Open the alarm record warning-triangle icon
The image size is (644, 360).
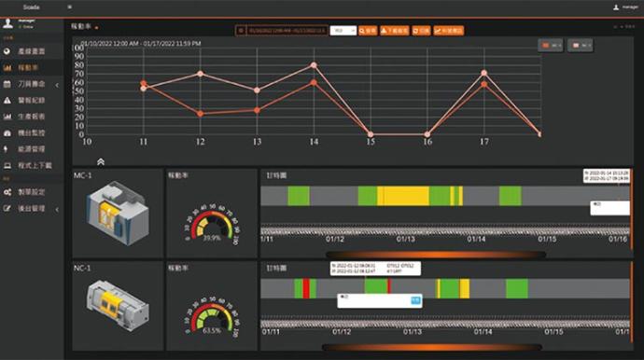click(7, 100)
